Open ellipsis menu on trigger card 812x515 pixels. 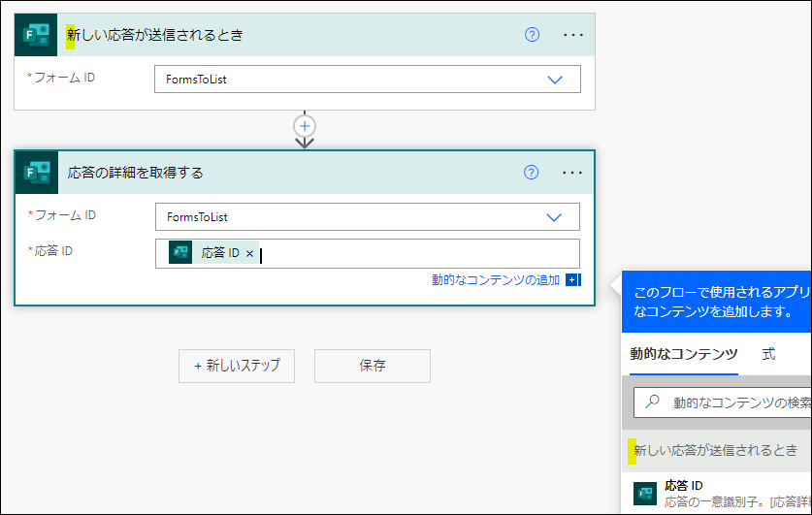pos(573,35)
